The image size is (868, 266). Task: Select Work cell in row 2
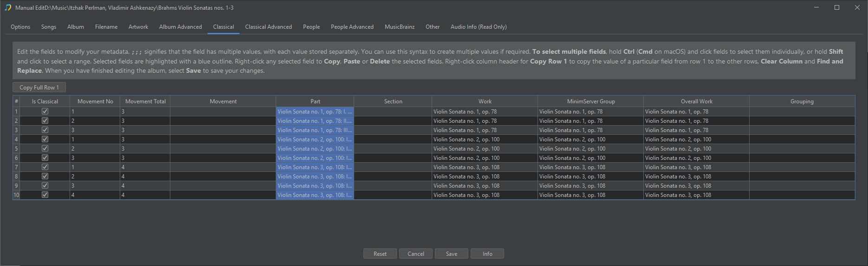(485, 120)
